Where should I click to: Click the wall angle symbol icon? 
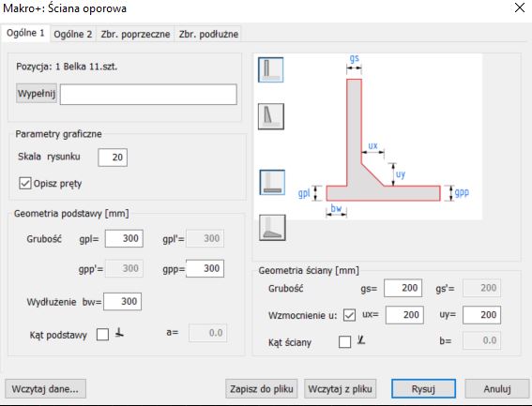(x=361, y=339)
